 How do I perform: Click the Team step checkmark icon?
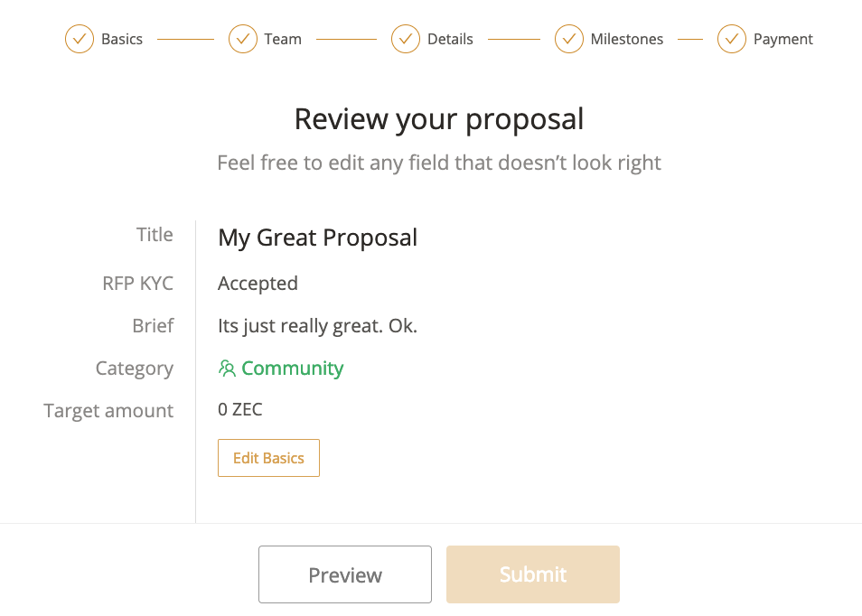(243, 39)
